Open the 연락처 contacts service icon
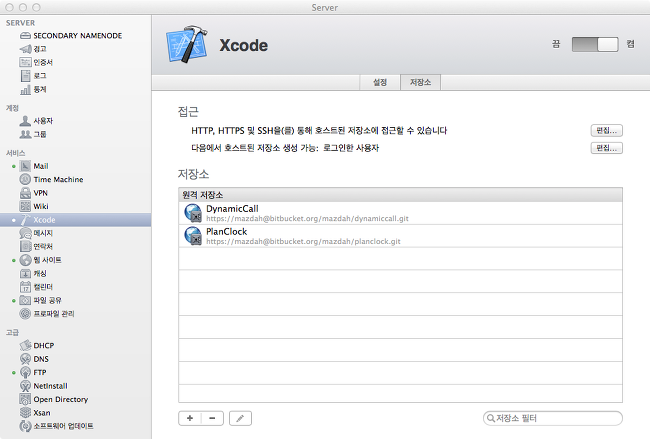 [x=25, y=246]
